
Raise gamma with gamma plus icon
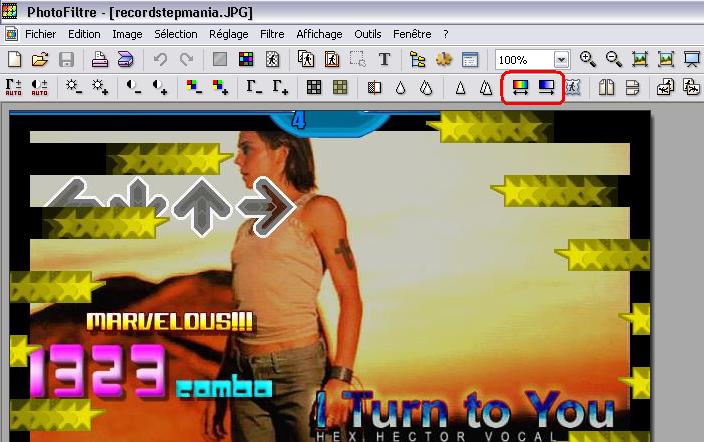[x=280, y=87]
